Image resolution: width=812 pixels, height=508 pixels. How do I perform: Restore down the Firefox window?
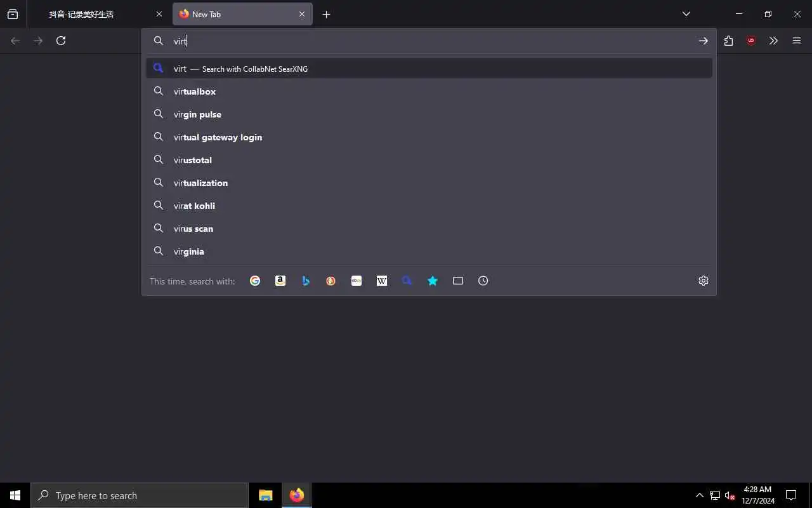(x=768, y=14)
